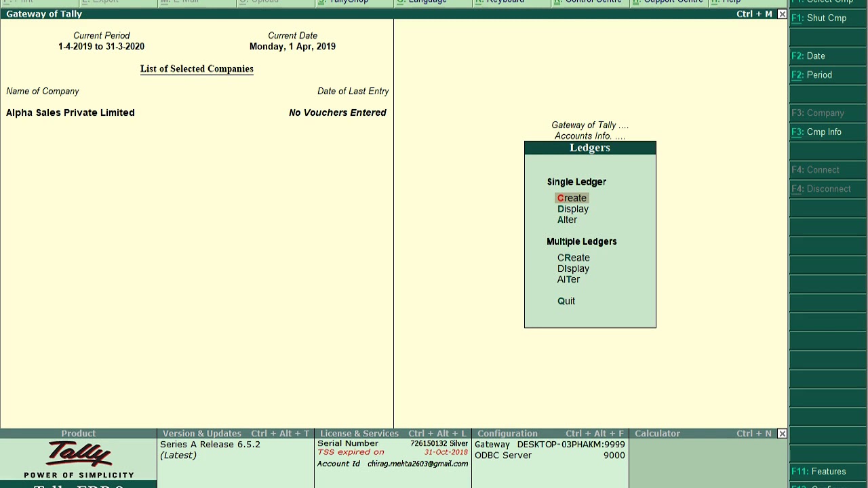Click the F4: Disconnect button
868x488 pixels.
pos(828,189)
